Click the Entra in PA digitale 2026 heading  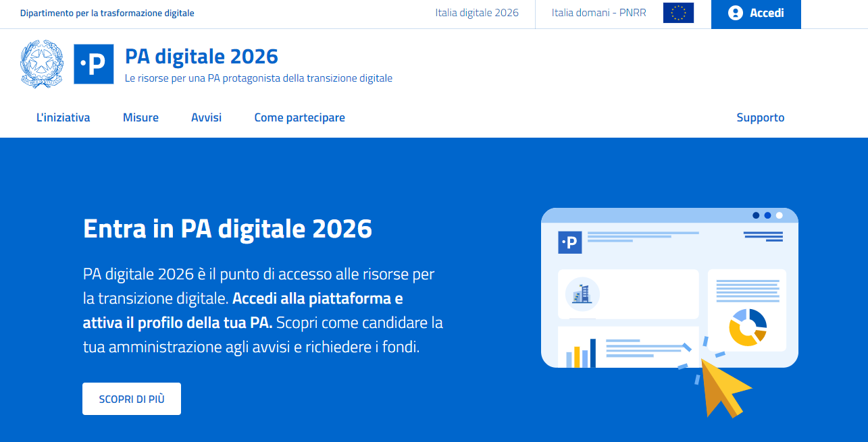point(228,229)
